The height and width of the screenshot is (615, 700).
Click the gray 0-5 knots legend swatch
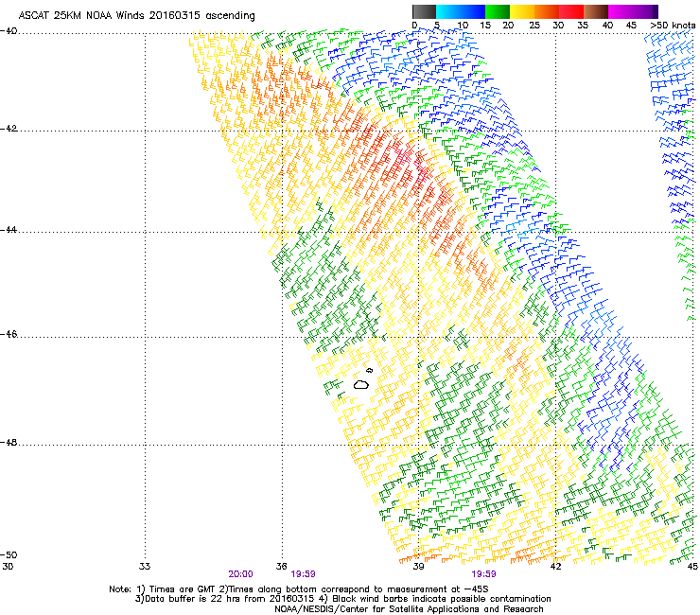coord(424,11)
